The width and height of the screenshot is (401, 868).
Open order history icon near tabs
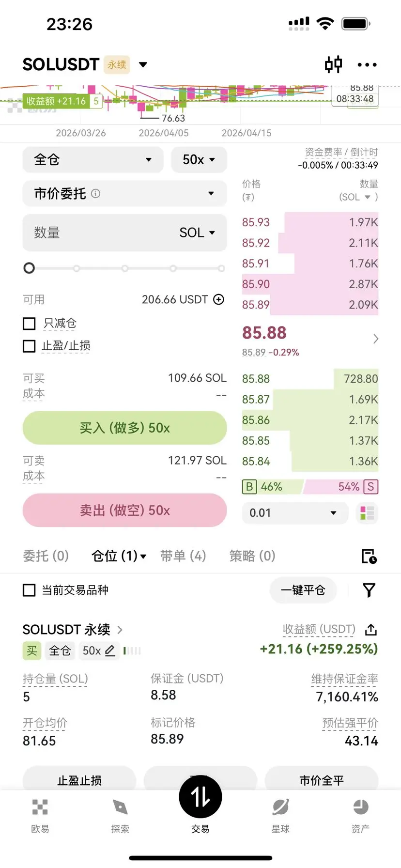click(369, 556)
